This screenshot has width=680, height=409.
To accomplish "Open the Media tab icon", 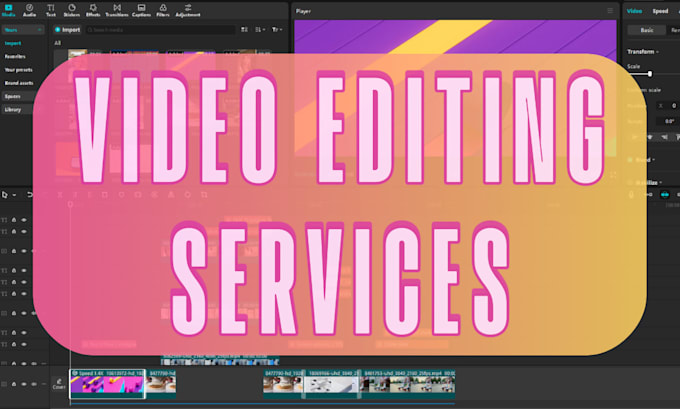I will tap(9, 10).
